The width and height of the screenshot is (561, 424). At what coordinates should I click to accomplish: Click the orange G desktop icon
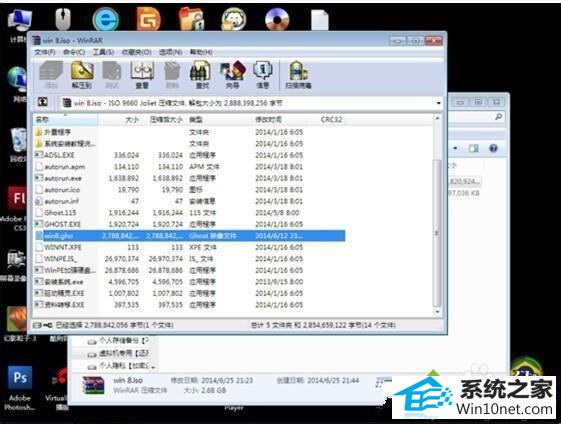coord(148,19)
